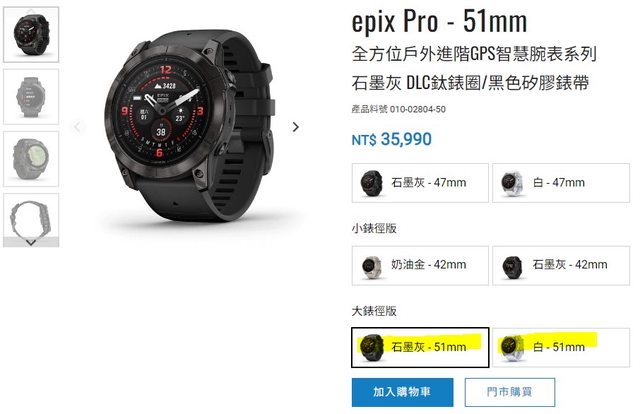Show next product image with right arrow
This screenshot has height=414, width=640.
[x=296, y=127]
